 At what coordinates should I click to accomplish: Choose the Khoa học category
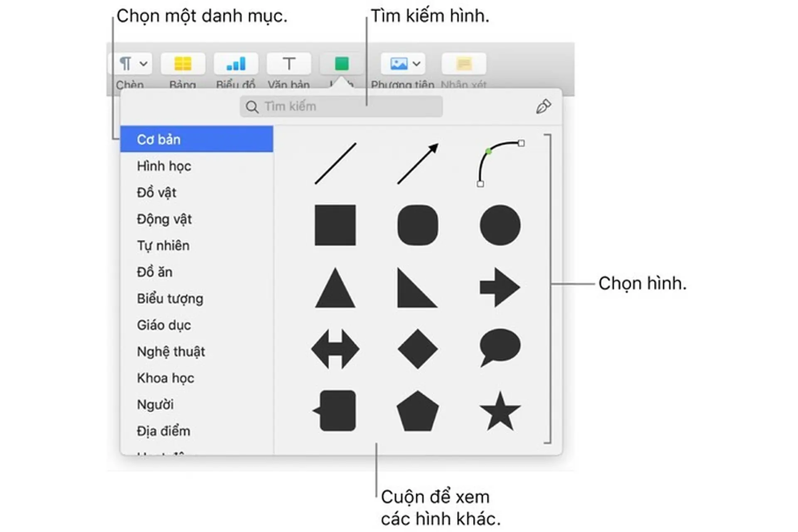pyautogui.click(x=197, y=378)
